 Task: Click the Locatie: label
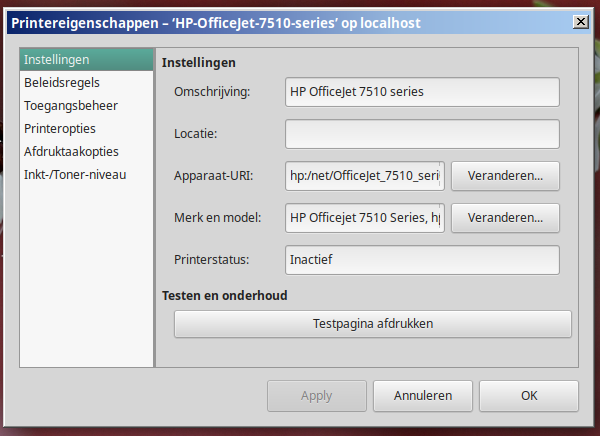[196, 134]
